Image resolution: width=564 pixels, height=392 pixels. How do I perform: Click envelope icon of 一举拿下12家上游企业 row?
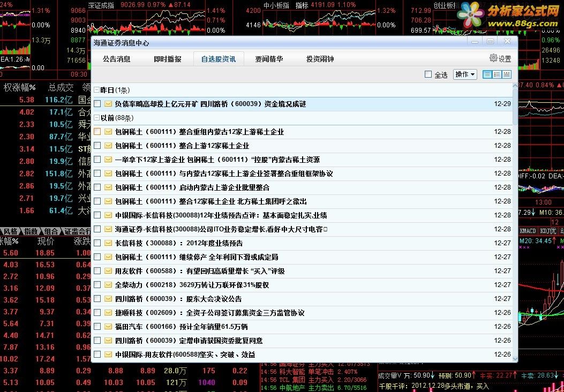[x=108, y=160]
